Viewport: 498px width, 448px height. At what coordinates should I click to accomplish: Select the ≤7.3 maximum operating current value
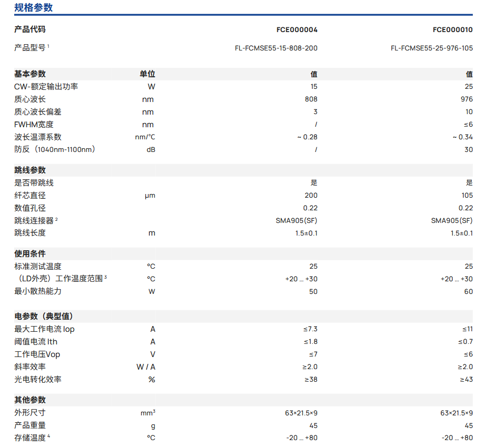(x=310, y=329)
